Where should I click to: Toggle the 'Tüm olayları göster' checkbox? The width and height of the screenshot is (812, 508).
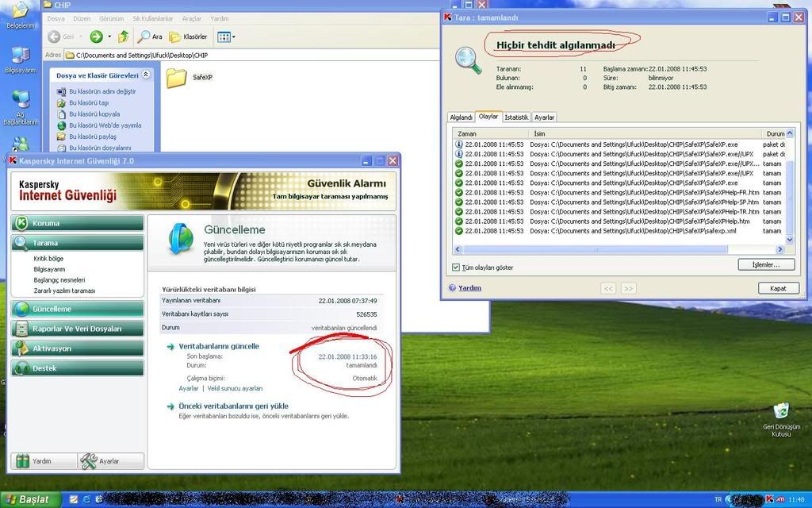pos(456,267)
